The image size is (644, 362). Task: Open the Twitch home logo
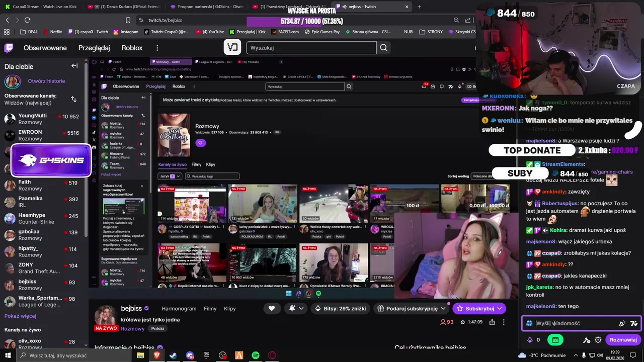pyautogui.click(x=9, y=48)
